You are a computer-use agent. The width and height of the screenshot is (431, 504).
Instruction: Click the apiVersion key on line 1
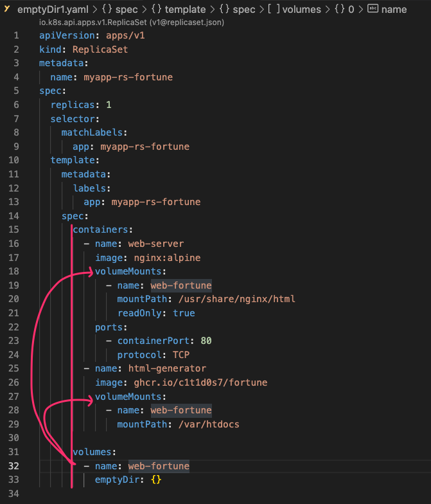(x=67, y=35)
